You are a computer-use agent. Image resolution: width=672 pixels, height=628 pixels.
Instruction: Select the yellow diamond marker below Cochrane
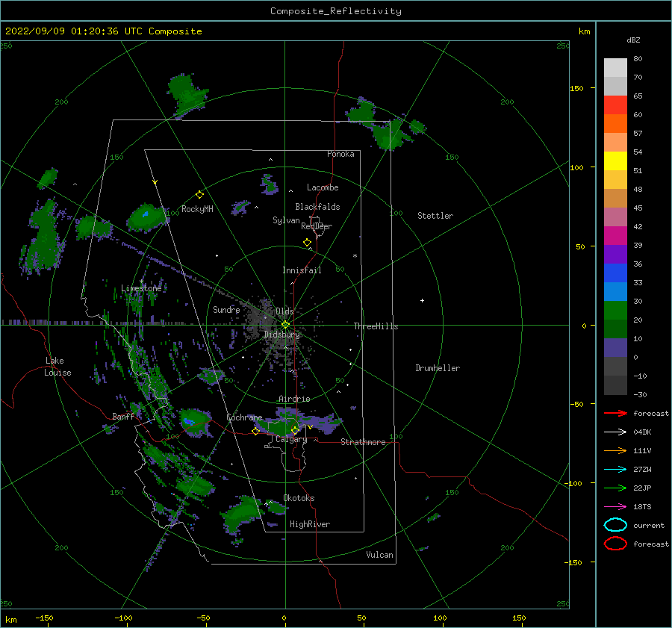point(255,432)
